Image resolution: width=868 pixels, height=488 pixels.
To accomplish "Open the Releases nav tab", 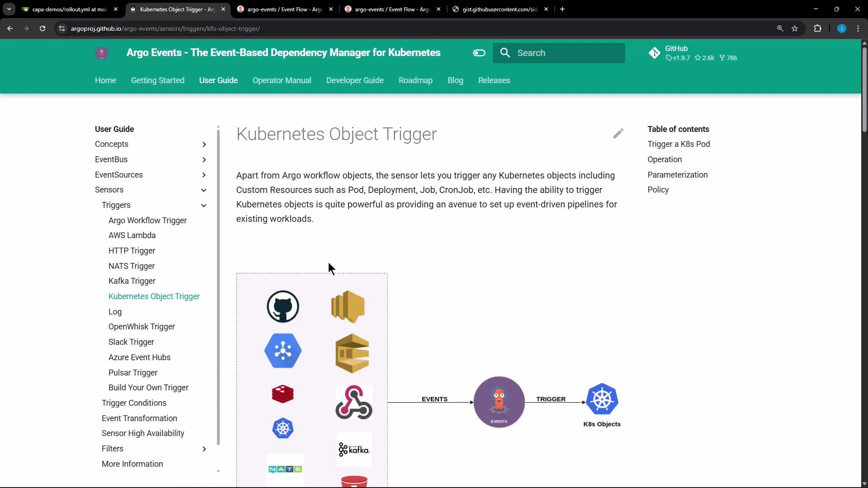I will pyautogui.click(x=494, y=80).
